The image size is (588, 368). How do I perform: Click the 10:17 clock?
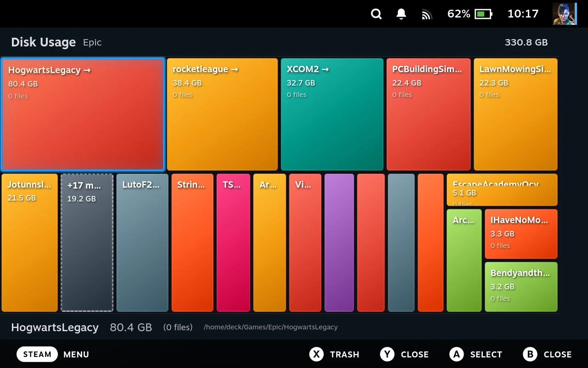[x=523, y=14]
